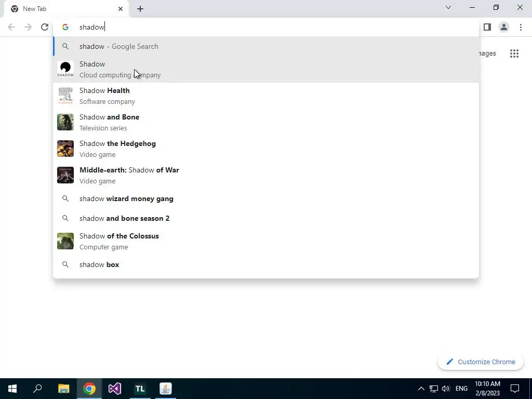Open Windows taskbar search

pyautogui.click(x=37, y=389)
